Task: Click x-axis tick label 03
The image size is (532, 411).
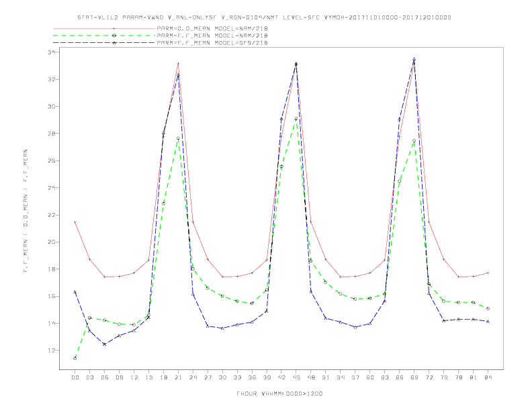Action: 90,377
